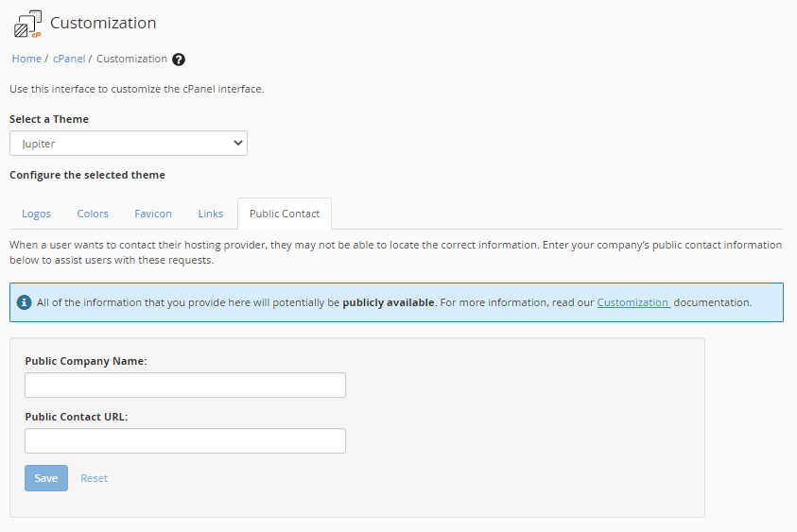Click the info icon in the blue notice

coord(26,302)
